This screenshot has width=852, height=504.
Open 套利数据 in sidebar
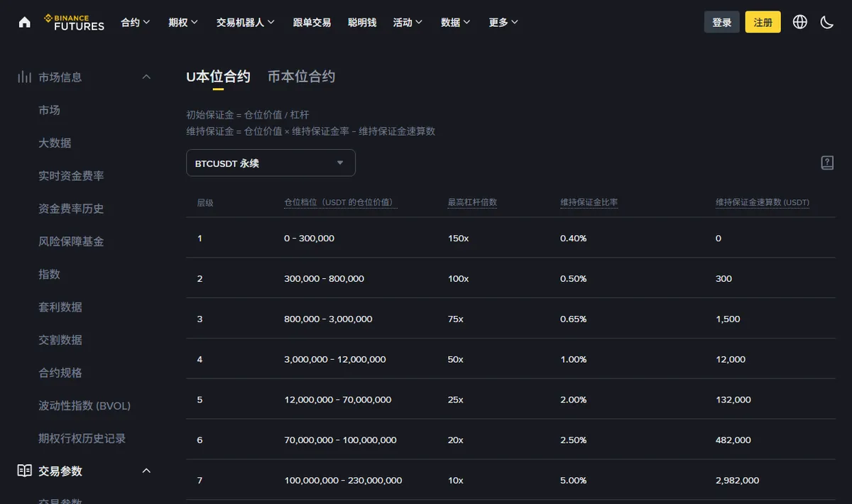(x=60, y=307)
